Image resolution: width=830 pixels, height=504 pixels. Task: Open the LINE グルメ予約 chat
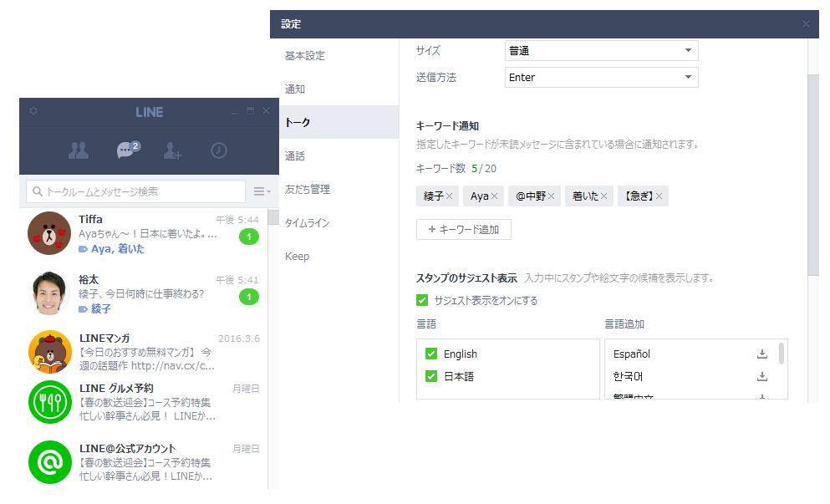[x=144, y=402]
